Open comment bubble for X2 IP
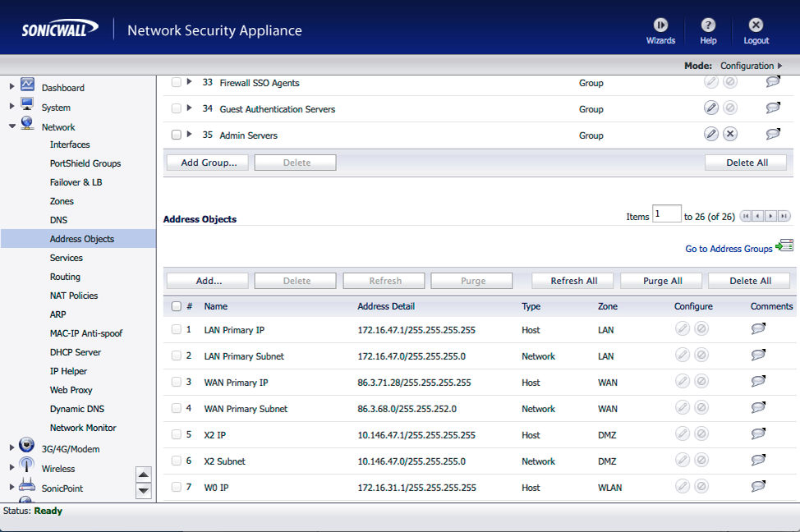This screenshot has height=532, width=800. coord(758,434)
